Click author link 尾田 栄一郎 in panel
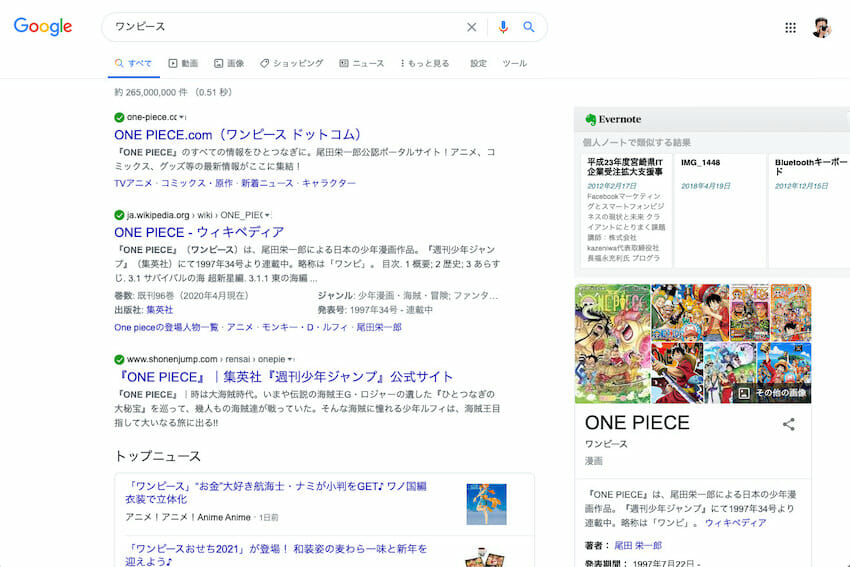The height and width of the screenshot is (567, 850). tap(638, 545)
